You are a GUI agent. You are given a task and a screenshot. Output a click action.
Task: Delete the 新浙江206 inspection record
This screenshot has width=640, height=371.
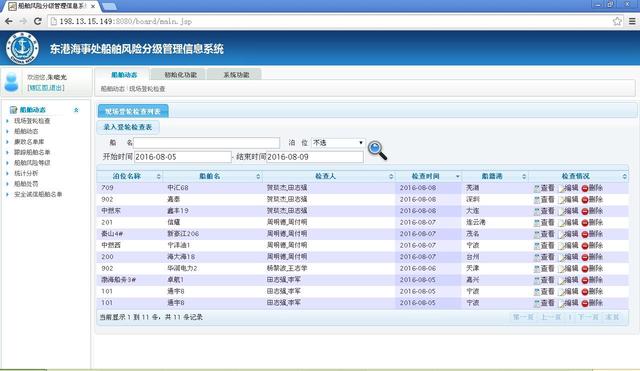pyautogui.click(x=592, y=234)
